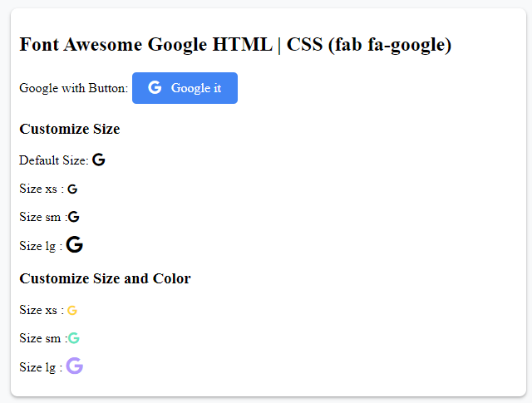Click "Size xs :" label beside black icon
Screen dimensions: 532x403
coord(41,189)
